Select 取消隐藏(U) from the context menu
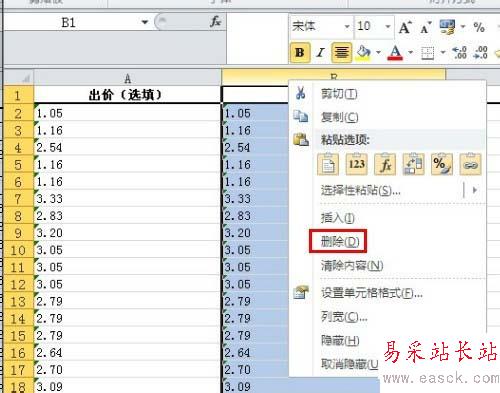The width and height of the screenshot is (500, 393). [350, 364]
